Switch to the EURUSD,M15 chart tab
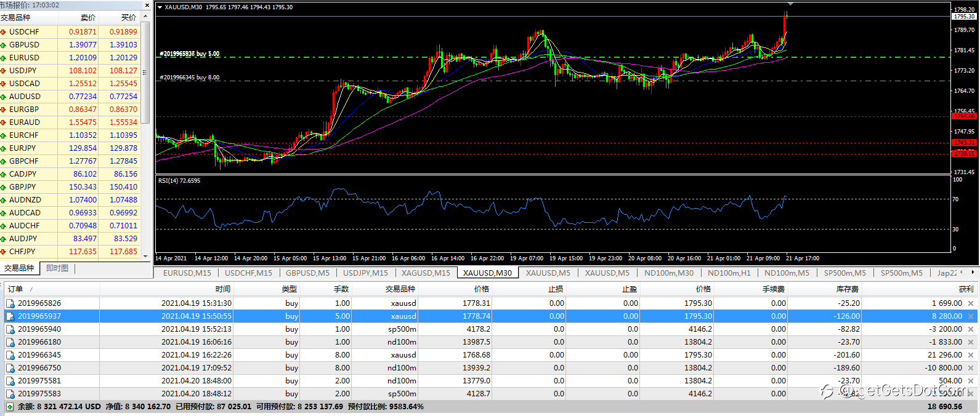This screenshot has height=416, width=980. 187,273
